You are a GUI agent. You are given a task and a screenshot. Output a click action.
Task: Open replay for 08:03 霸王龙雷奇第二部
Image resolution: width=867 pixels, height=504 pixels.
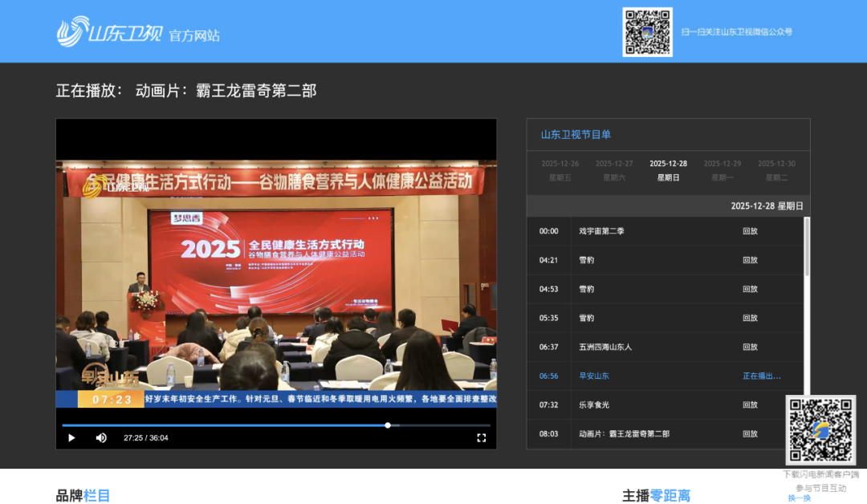click(x=750, y=433)
